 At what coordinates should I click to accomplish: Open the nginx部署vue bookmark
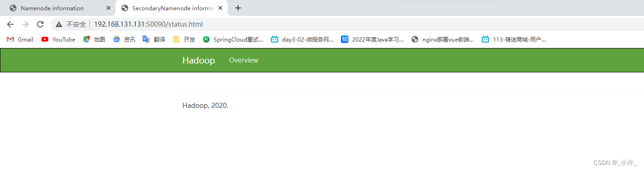(x=442, y=40)
